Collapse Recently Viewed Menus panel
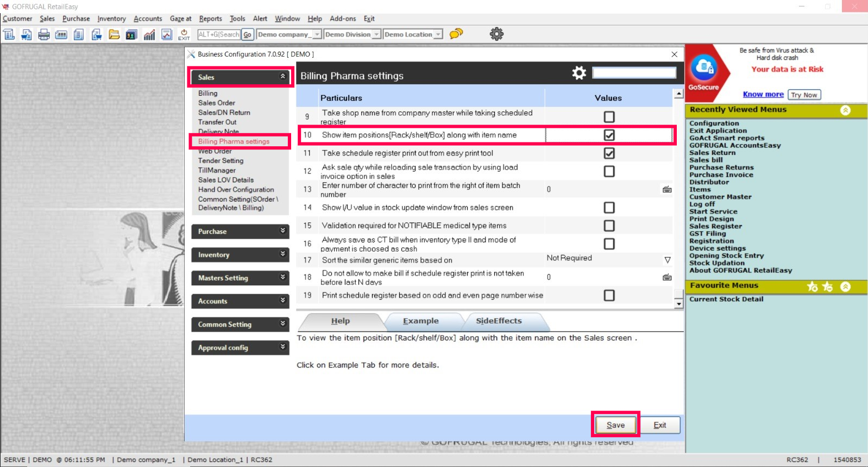The image size is (868, 467). click(x=845, y=110)
